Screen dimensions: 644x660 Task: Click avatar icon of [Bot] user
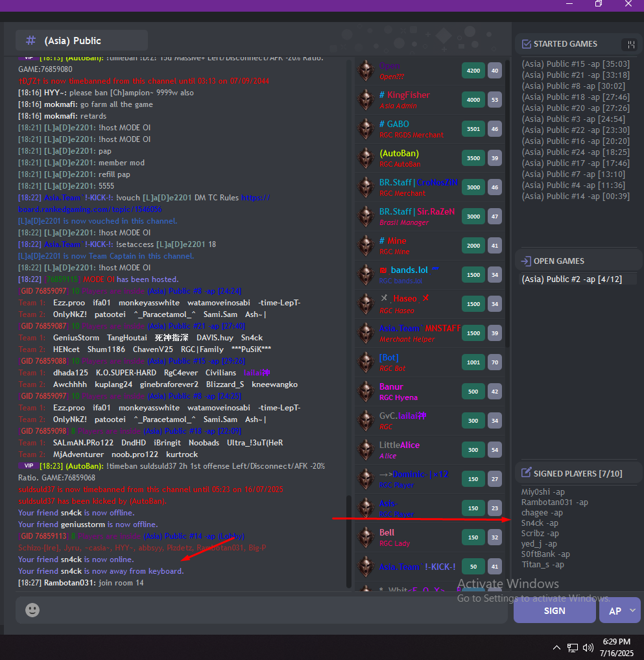[x=366, y=362]
